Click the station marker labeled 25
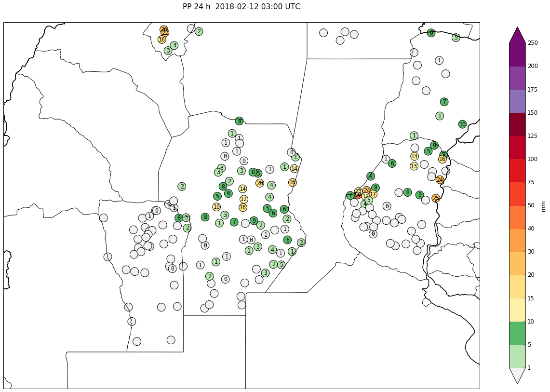The image size is (550, 392). tap(436, 198)
